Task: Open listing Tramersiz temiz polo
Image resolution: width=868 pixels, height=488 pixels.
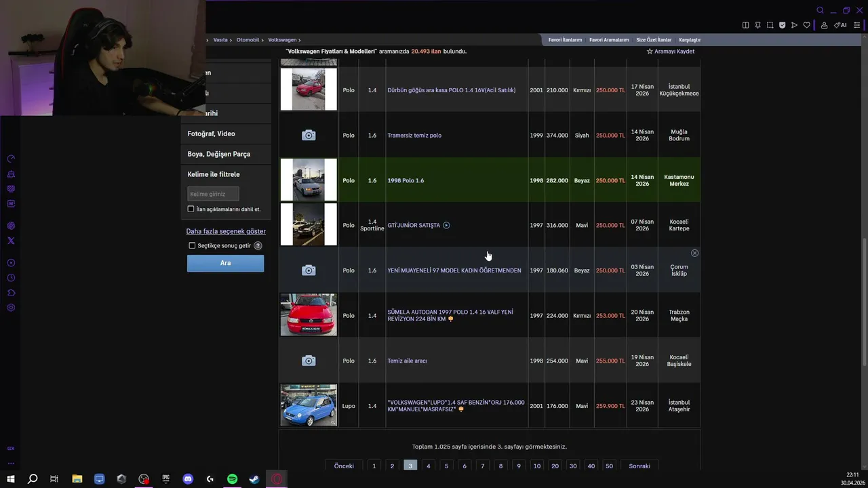Action: pyautogui.click(x=414, y=136)
